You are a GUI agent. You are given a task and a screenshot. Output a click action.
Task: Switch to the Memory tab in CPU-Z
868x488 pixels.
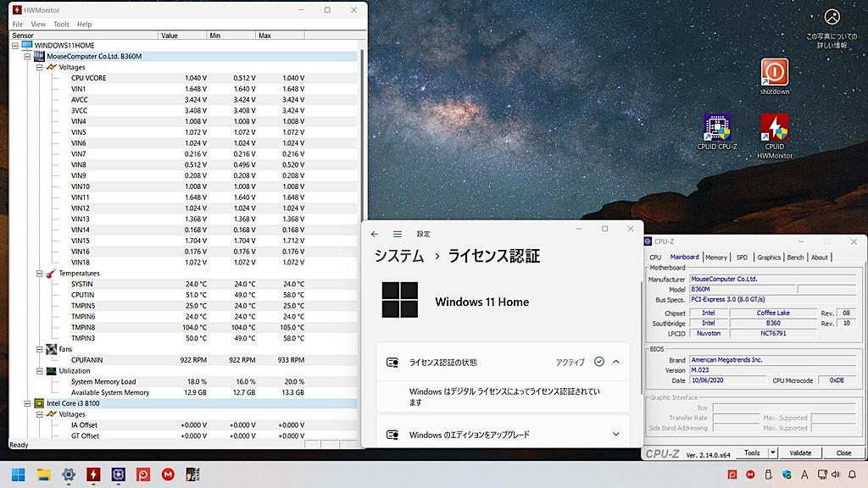[x=715, y=258]
